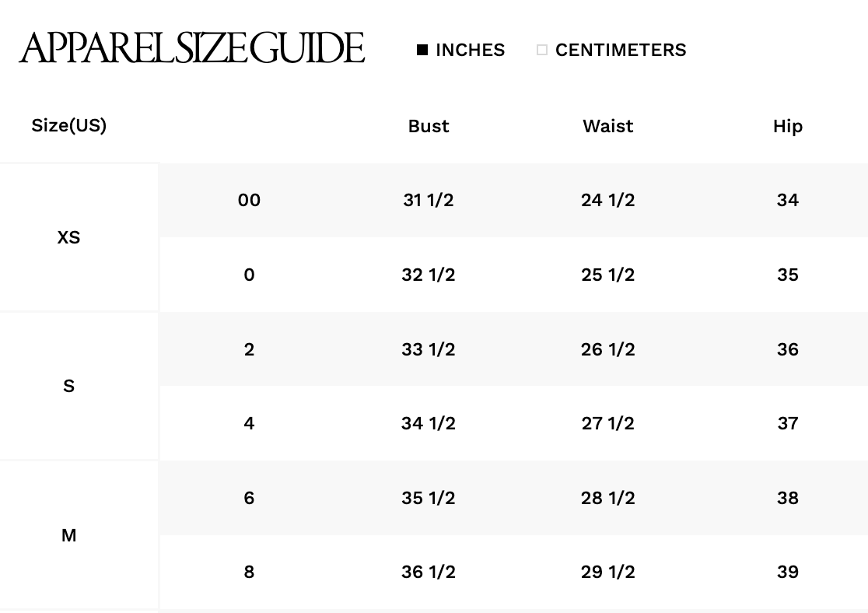The width and height of the screenshot is (868, 613).
Task: Click the Size(US) column header
Action: [x=68, y=125]
